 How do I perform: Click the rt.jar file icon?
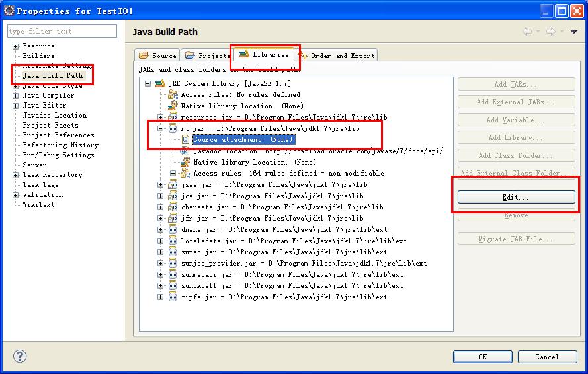[173, 128]
